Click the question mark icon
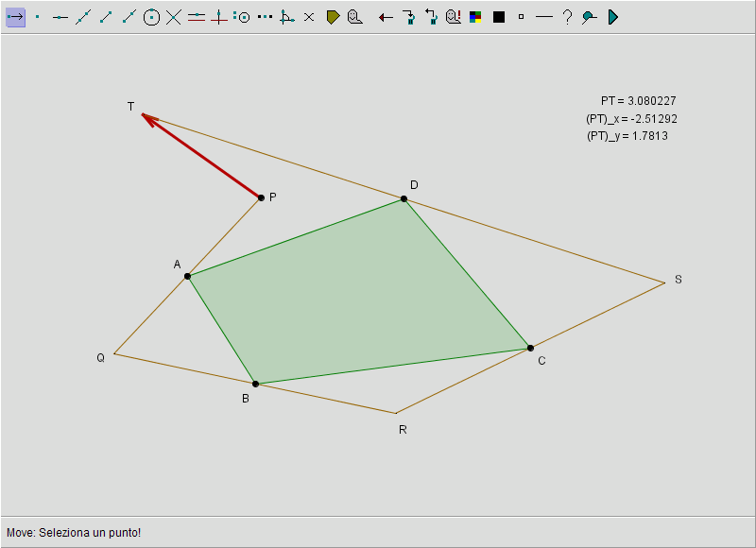This screenshot has height=548, width=756. click(x=568, y=17)
